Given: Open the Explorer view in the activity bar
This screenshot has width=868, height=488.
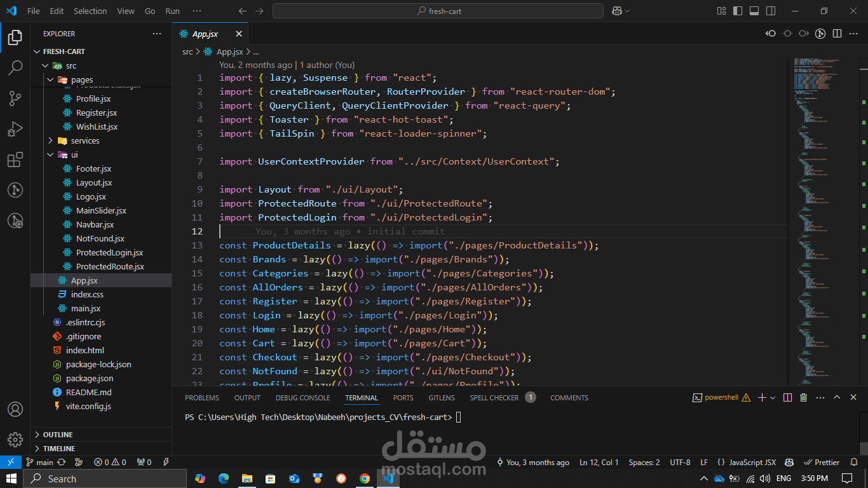Looking at the screenshot, I should pos(15,38).
